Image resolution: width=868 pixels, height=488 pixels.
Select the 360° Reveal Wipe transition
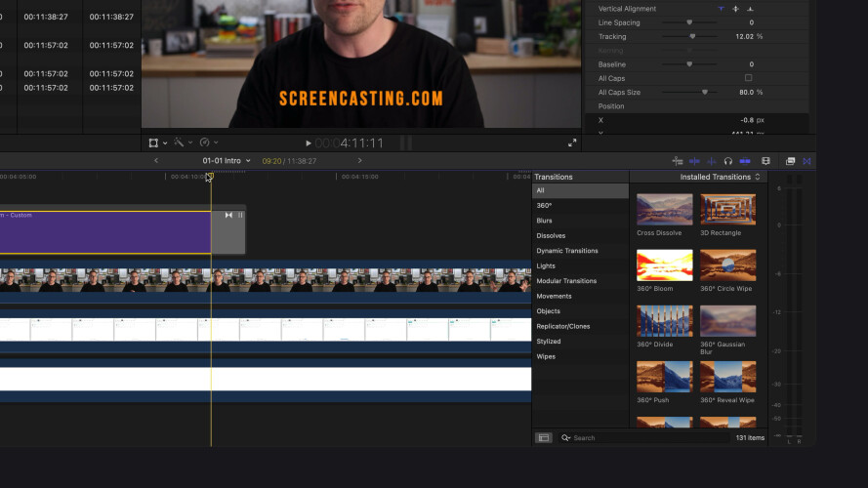coord(728,377)
